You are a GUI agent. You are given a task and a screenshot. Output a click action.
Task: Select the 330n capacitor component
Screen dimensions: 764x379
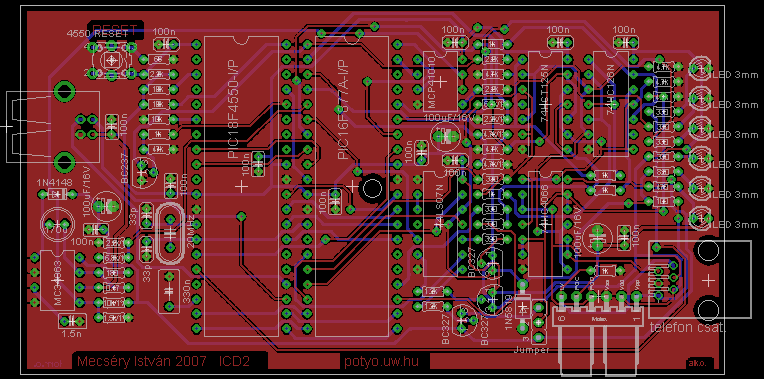(169, 291)
